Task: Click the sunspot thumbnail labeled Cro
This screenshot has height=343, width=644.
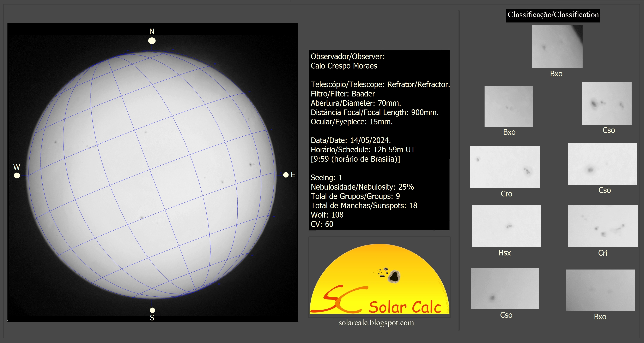Action: click(x=505, y=167)
